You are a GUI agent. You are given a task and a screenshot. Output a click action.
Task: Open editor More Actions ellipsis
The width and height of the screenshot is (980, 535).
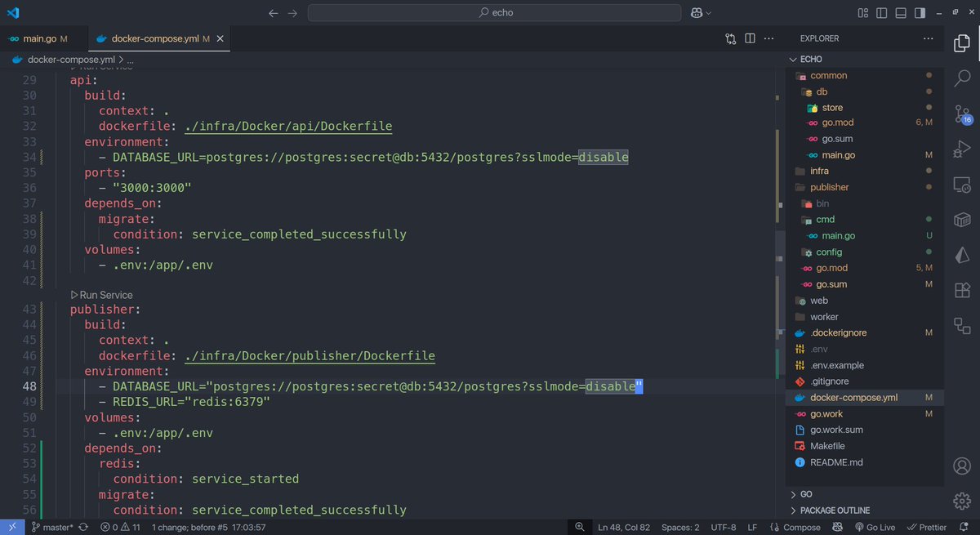tap(768, 38)
